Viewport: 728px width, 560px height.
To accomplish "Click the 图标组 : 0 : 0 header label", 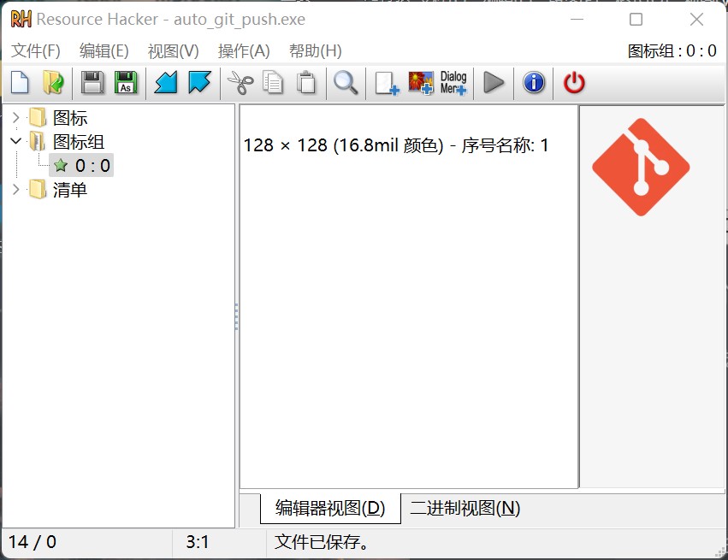I will [672, 50].
